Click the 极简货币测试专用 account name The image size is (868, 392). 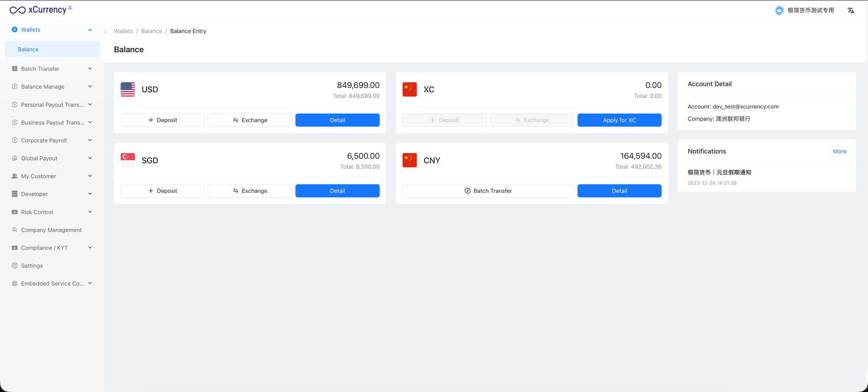(x=810, y=10)
